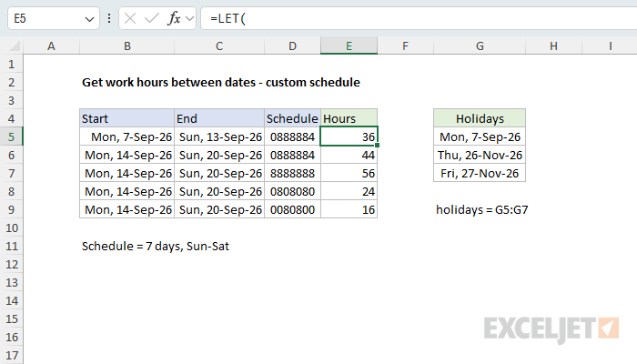Open the Insert Function fx icon
637x364 pixels.
[174, 18]
